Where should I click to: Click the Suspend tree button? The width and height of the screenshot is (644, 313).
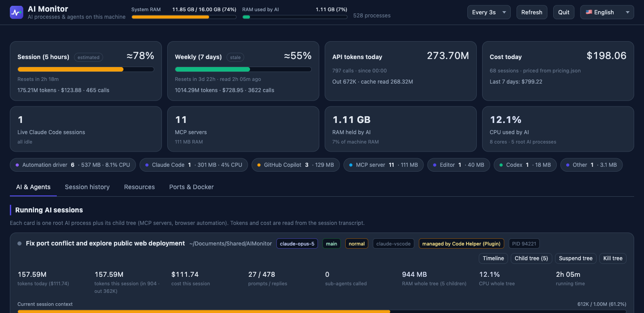coord(576,258)
